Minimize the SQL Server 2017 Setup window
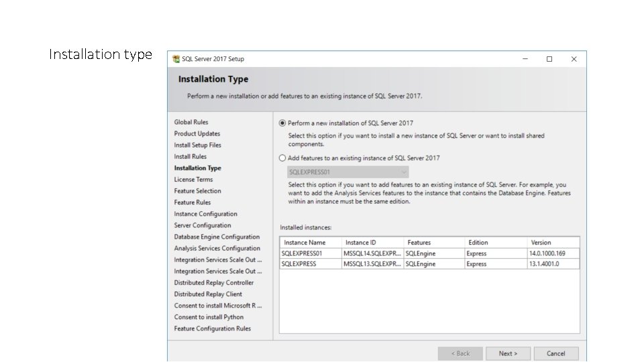Screen dimensions: 644x362 click(x=525, y=59)
